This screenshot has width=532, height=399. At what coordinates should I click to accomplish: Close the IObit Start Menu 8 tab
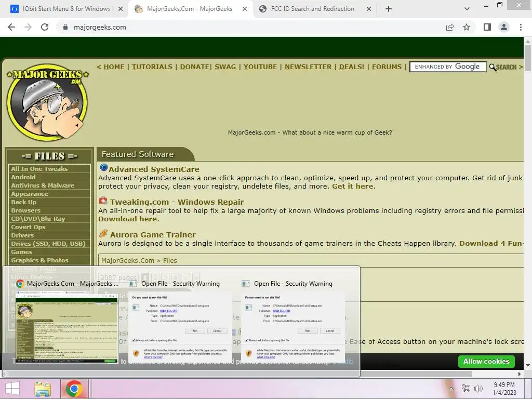coord(120,9)
